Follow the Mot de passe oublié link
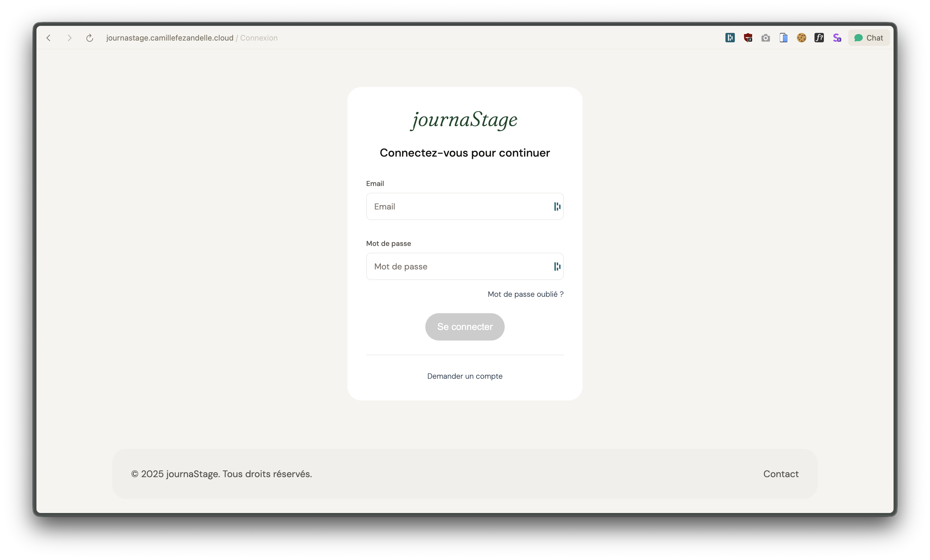930x560 pixels. click(x=525, y=294)
